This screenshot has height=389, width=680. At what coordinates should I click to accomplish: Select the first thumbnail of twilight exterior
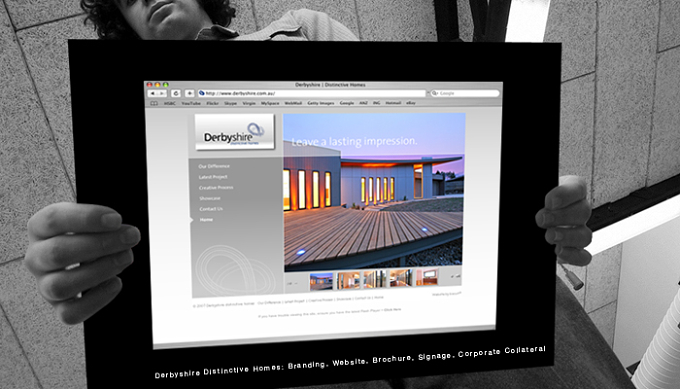(321, 281)
